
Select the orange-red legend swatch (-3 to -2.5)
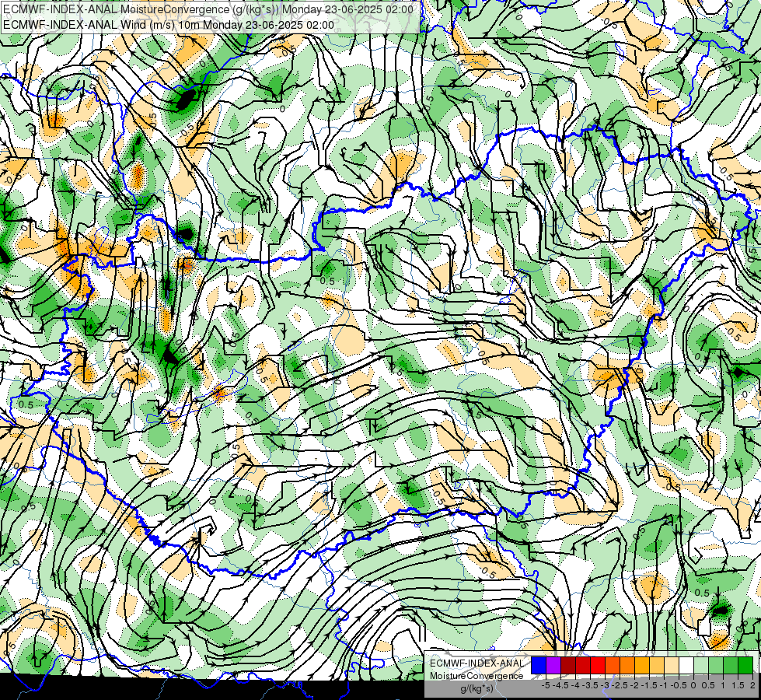coord(613,665)
